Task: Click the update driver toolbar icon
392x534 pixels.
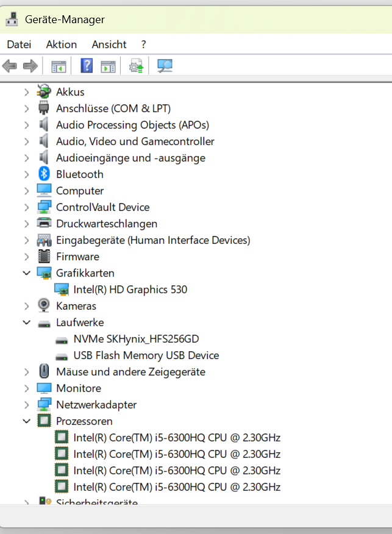Action: [x=136, y=66]
